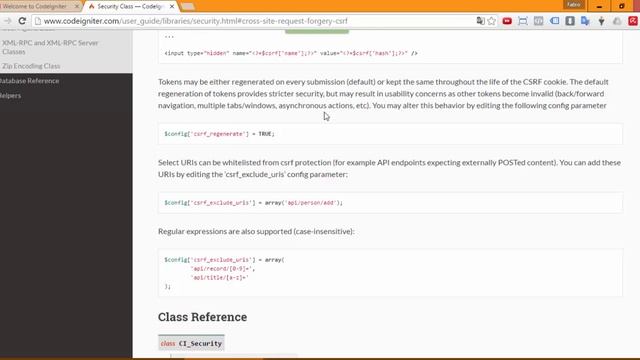Screen dimensions: 640x360
Task: Click the 'api/record/[0-9]+' code line
Action: [x=222, y=269]
